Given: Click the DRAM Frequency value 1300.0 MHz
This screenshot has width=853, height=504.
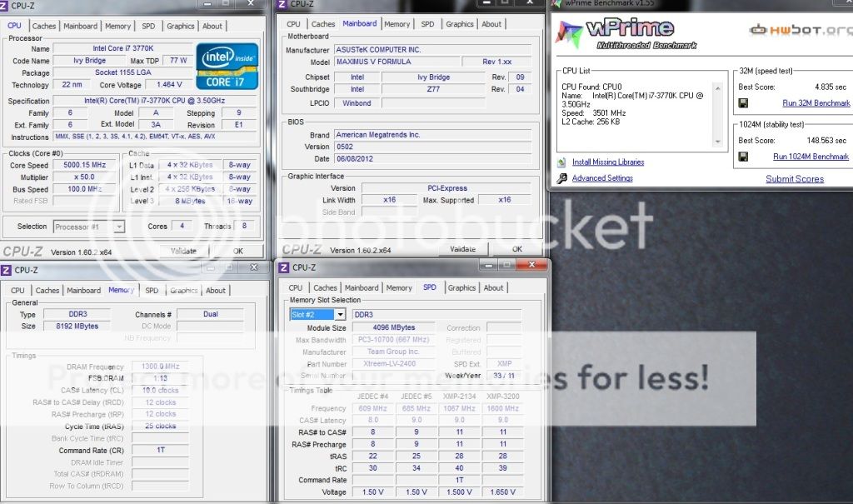Looking at the screenshot, I should (161, 367).
